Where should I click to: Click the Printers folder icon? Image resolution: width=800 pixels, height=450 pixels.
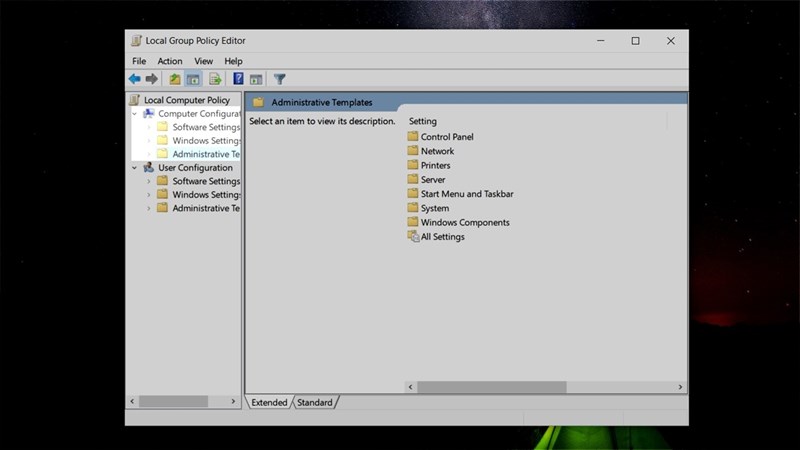pyautogui.click(x=413, y=165)
